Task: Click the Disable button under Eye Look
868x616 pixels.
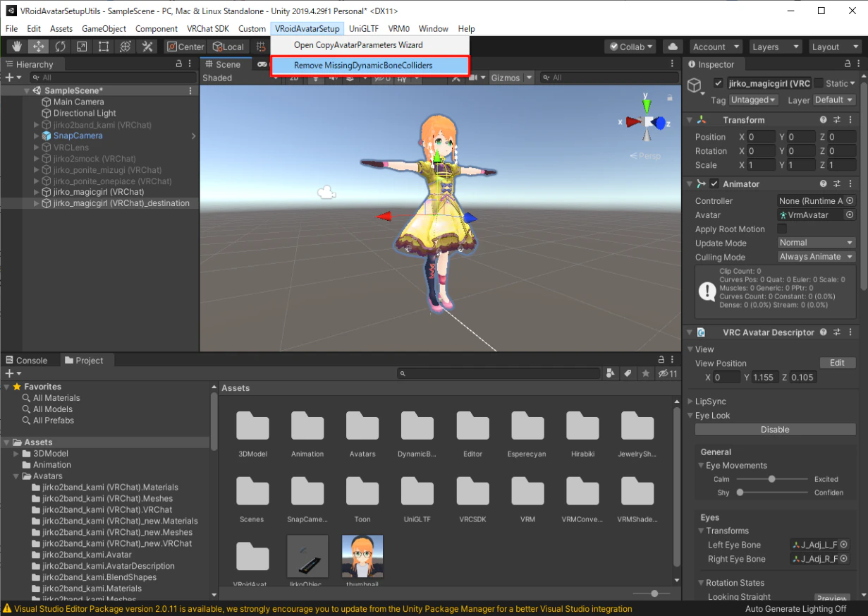Action: [x=775, y=430]
